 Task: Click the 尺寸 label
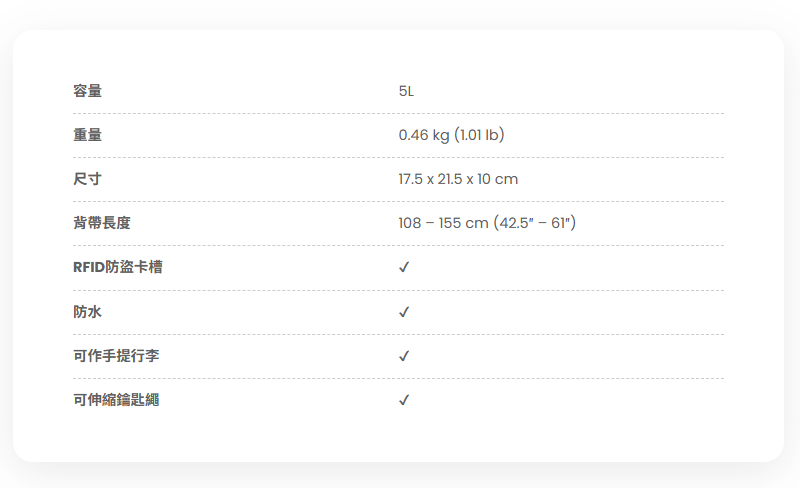click(x=87, y=179)
